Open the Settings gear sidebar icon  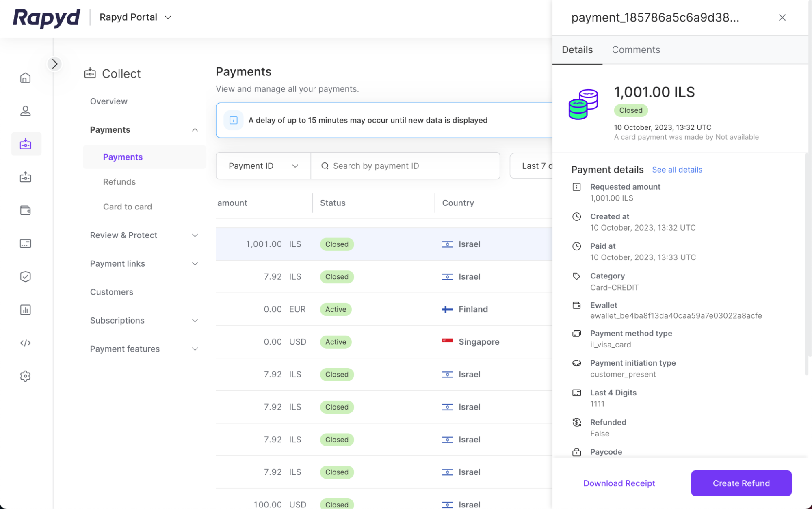[x=25, y=376]
